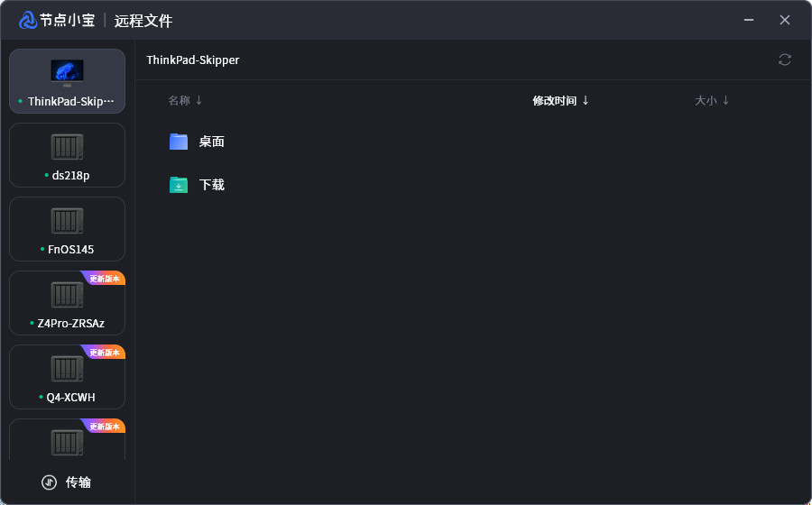Click the 远程文件 title text
This screenshot has height=505, width=812.
pos(143,21)
